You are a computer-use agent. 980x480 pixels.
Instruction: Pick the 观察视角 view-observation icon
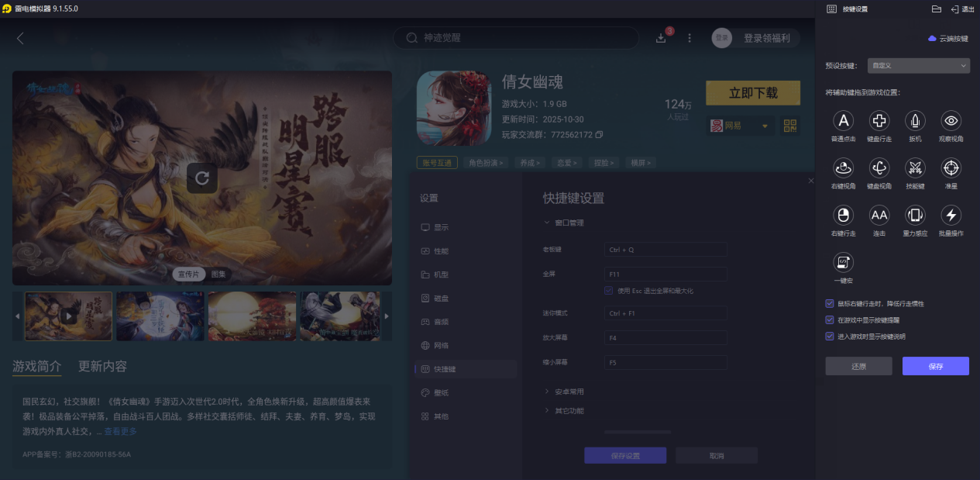(x=951, y=121)
